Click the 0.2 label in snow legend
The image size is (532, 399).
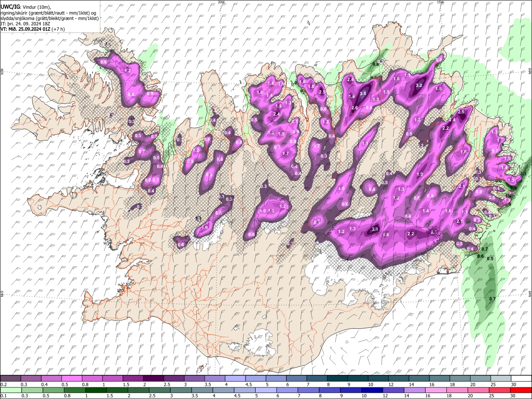[4, 384]
